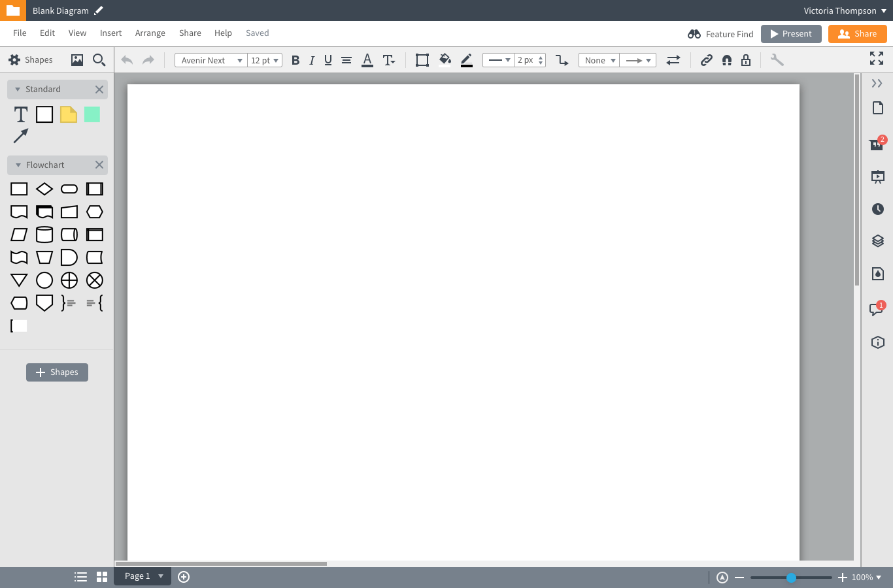Image resolution: width=893 pixels, height=588 pixels.
Task: Select the Fill Color tool
Action: 445,59
